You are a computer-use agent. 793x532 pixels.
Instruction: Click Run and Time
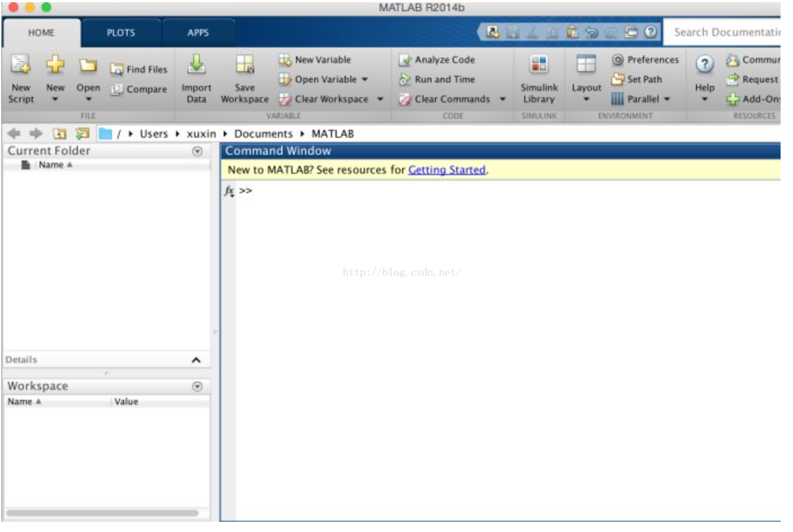coord(437,80)
